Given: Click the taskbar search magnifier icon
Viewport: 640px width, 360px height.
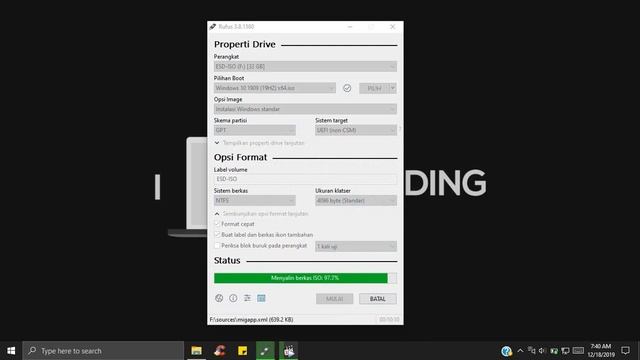Looking at the screenshot, I should (x=32, y=351).
